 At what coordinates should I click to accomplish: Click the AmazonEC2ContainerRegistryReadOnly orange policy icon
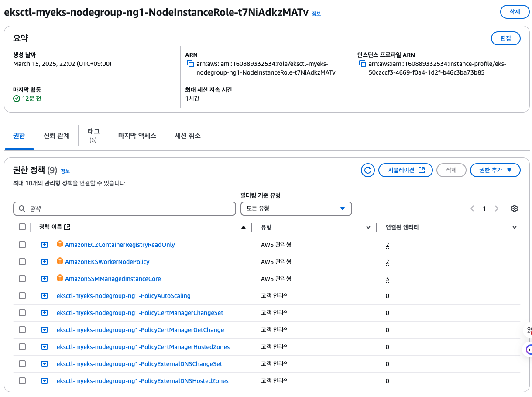click(x=60, y=244)
